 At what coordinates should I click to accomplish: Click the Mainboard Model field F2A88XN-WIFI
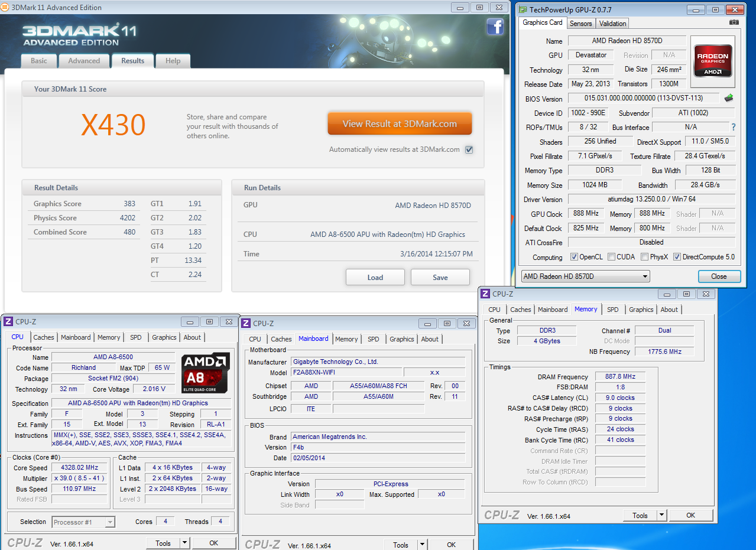[346, 373]
